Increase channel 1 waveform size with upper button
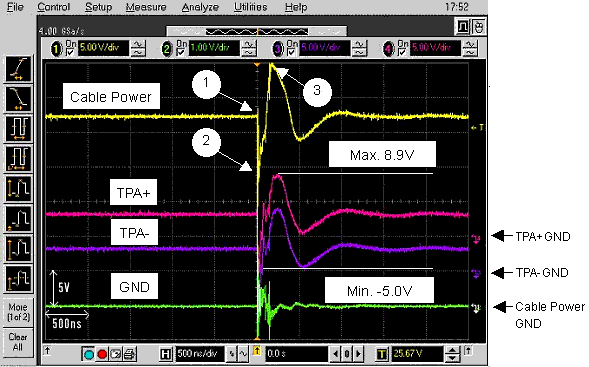Viewport: 589px width, 367px height. pos(138,45)
